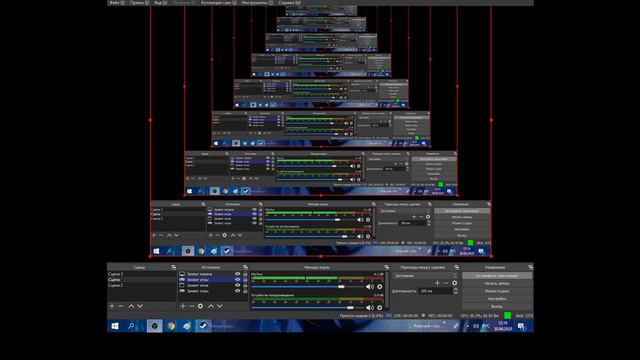Decrease transition duration with the down arrow

(456, 293)
